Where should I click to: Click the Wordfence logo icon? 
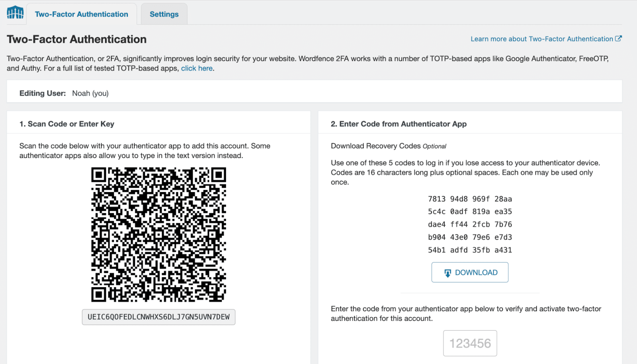click(x=15, y=12)
